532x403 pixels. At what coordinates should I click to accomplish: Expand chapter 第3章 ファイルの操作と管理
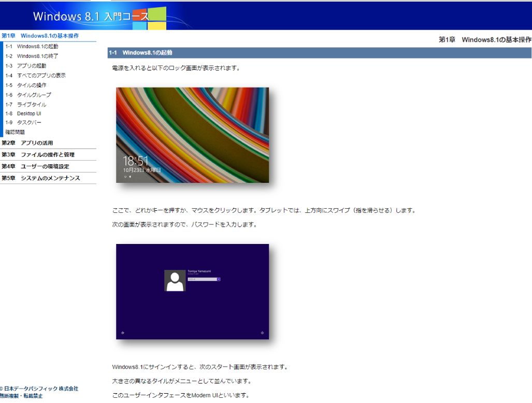click(38, 155)
